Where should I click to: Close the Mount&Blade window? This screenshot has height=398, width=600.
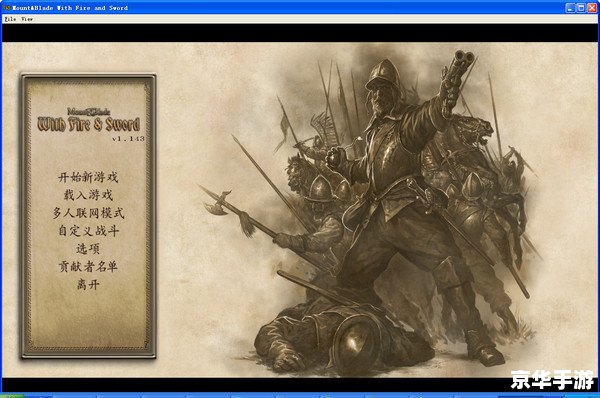(x=591, y=8)
